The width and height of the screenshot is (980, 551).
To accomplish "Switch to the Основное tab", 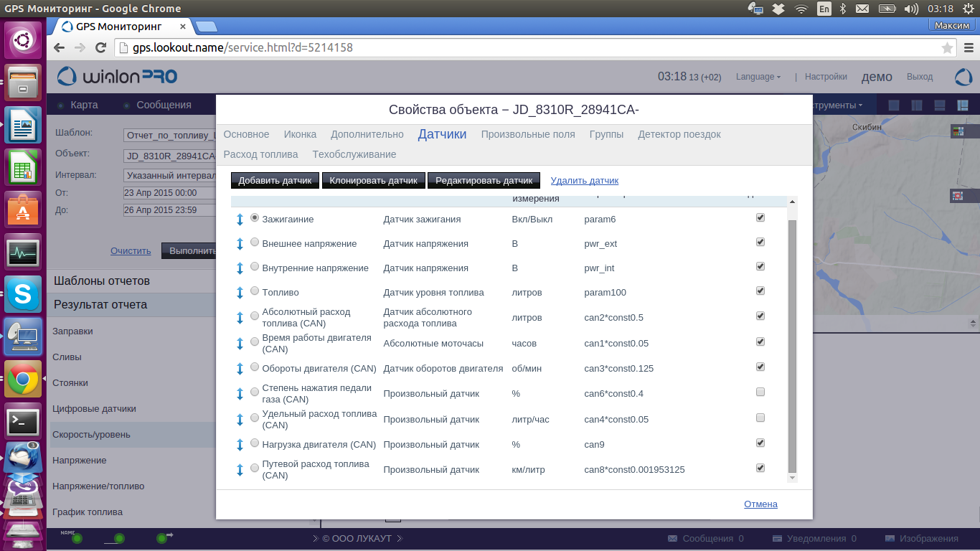I will 246,134.
